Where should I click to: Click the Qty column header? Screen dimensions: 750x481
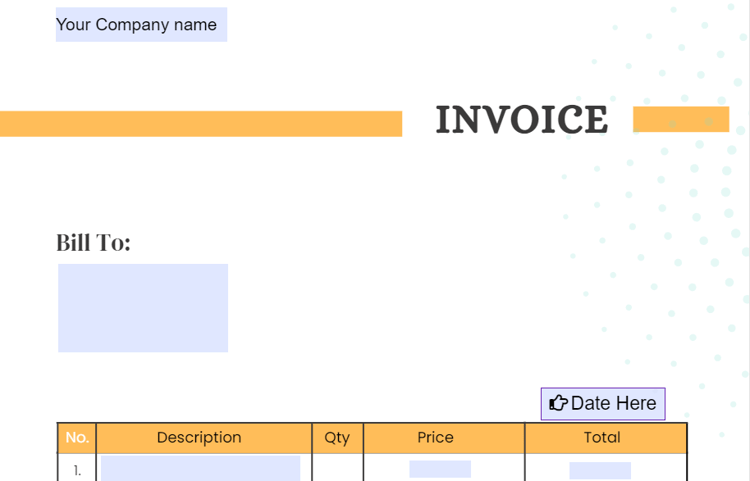click(x=337, y=437)
